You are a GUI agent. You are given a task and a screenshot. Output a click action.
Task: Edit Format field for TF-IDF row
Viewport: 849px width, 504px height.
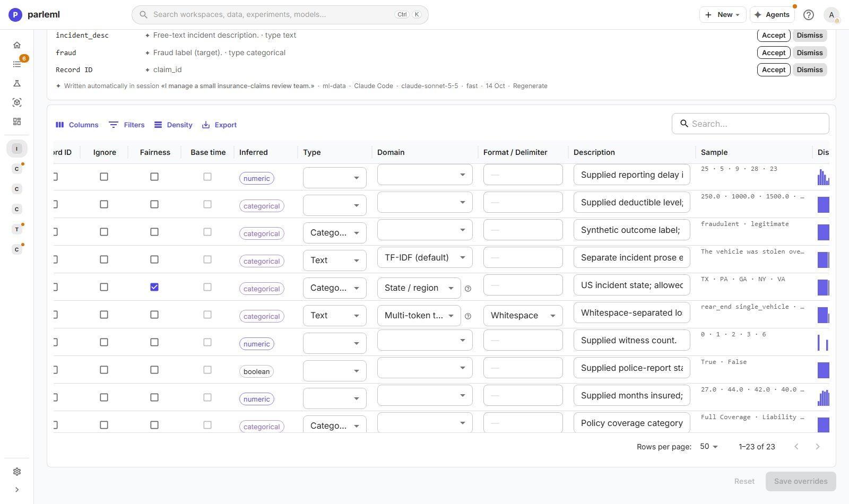523,257
